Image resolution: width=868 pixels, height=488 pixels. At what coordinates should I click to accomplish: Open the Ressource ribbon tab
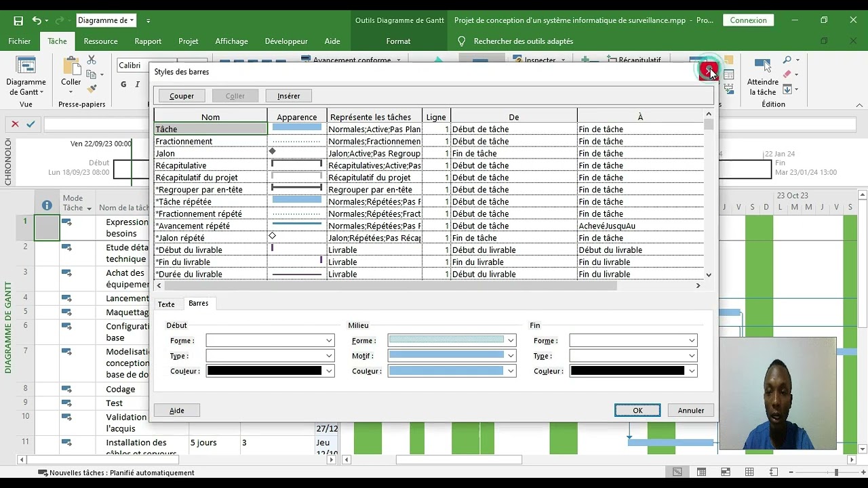coord(100,41)
